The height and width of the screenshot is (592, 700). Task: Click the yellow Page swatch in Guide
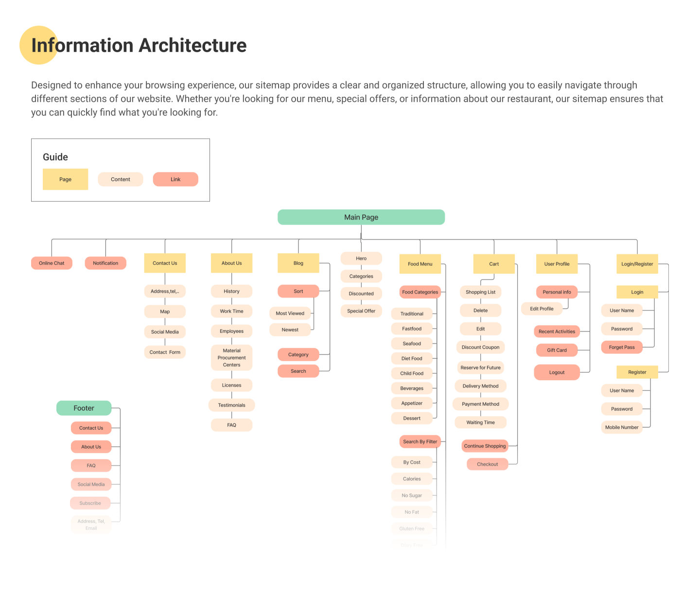point(65,179)
